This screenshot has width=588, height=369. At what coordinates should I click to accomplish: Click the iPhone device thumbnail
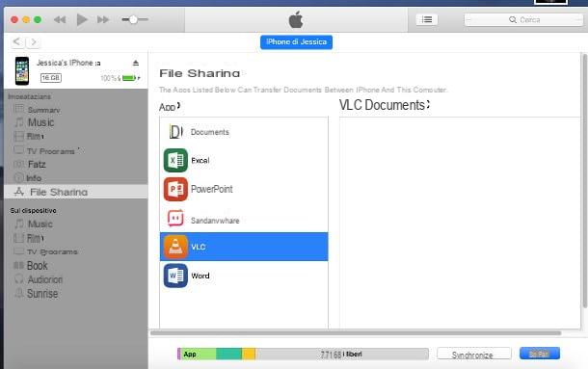[x=22, y=70]
